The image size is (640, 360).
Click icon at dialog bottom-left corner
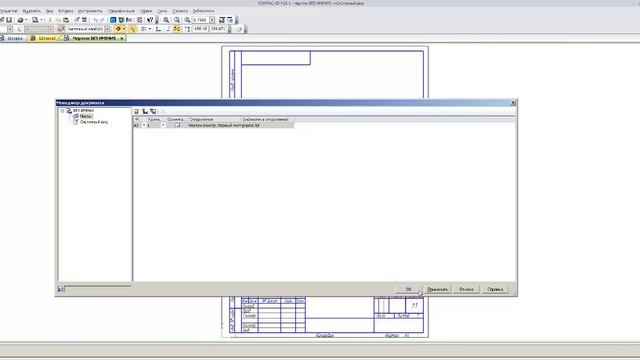60,289
